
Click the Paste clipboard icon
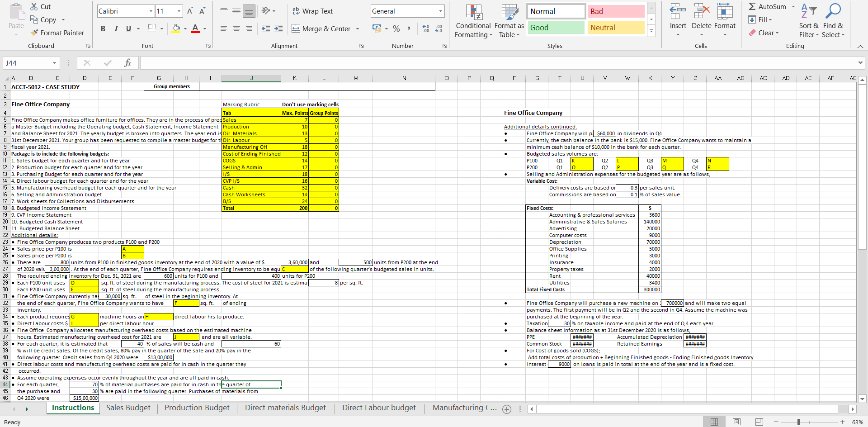click(16, 12)
